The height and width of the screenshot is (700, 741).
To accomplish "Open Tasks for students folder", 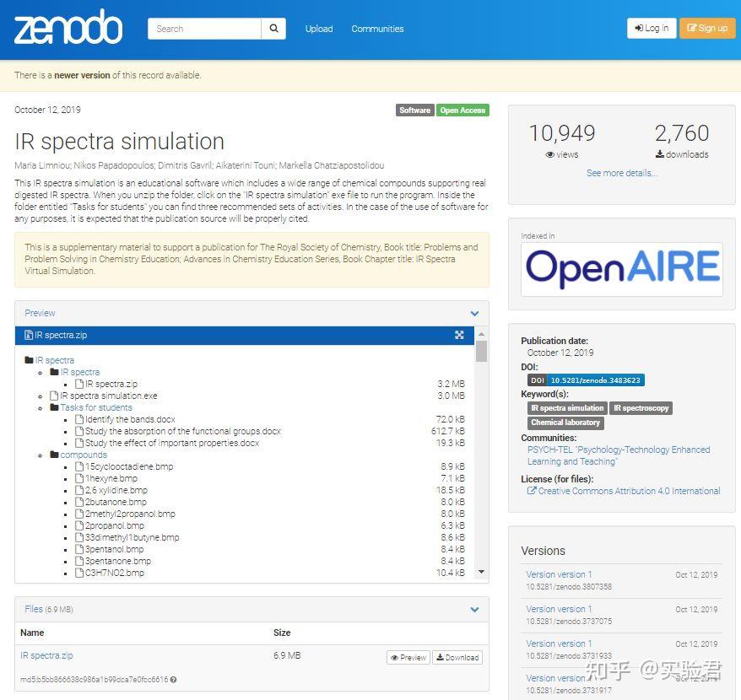I will (96, 407).
